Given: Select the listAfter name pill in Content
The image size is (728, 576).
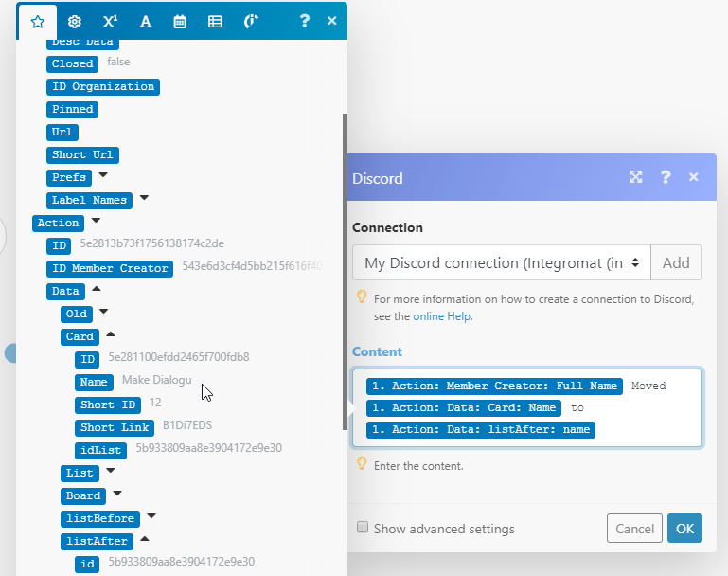Looking at the screenshot, I should 481,430.
